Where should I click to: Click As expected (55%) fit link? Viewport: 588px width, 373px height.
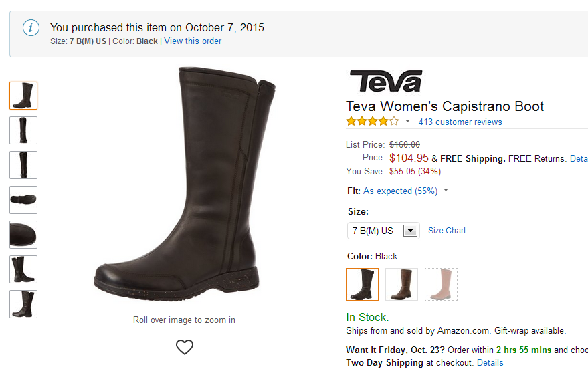click(x=400, y=191)
